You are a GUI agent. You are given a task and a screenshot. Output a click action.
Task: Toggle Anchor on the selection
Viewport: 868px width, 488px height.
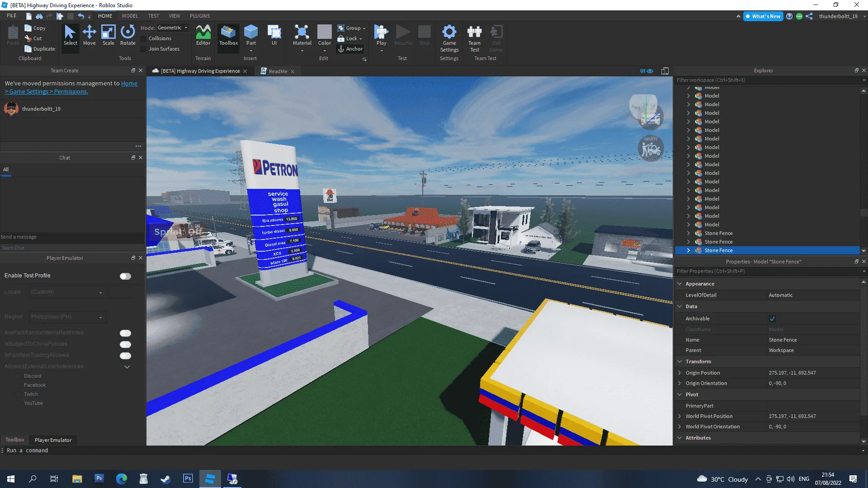pyautogui.click(x=350, y=49)
